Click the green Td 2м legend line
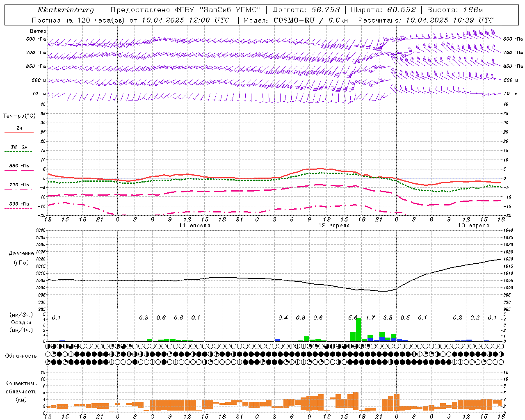This screenshot has height=420, width=525. coord(19,151)
